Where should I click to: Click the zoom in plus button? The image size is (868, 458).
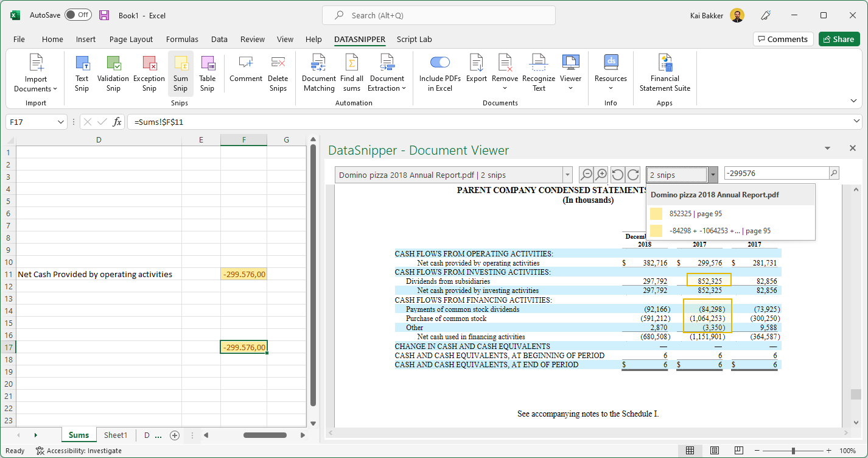[828, 451]
